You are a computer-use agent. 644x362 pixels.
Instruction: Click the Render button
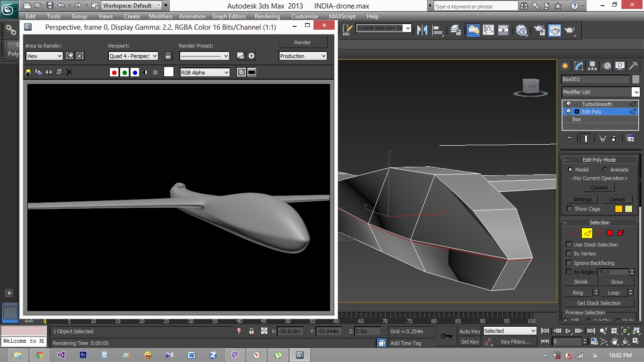tap(303, 42)
